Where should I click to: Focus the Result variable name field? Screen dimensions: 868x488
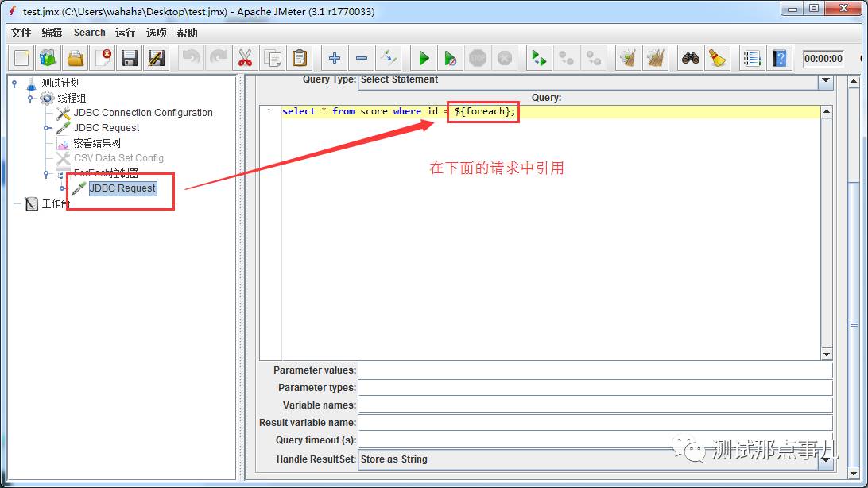595,423
